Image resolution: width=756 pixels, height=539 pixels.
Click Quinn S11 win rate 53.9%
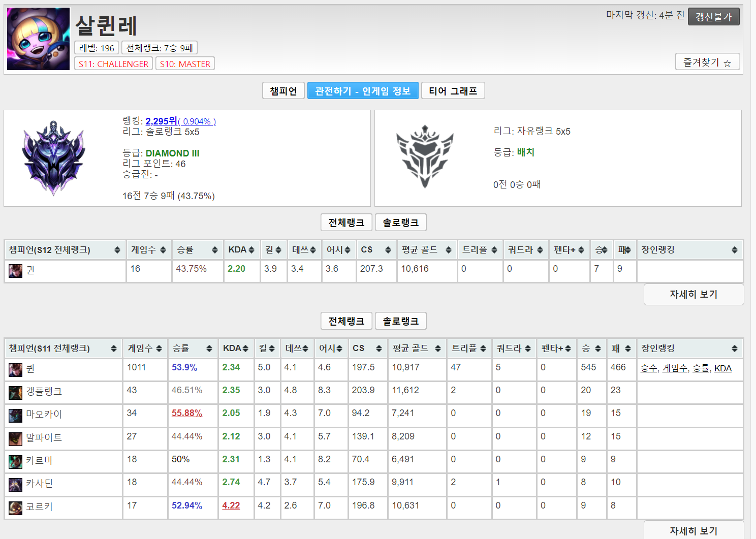point(184,367)
